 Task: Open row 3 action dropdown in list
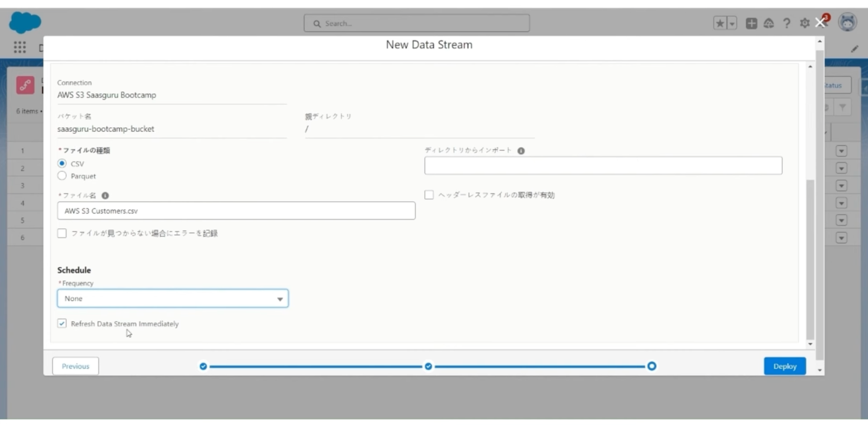point(841,185)
